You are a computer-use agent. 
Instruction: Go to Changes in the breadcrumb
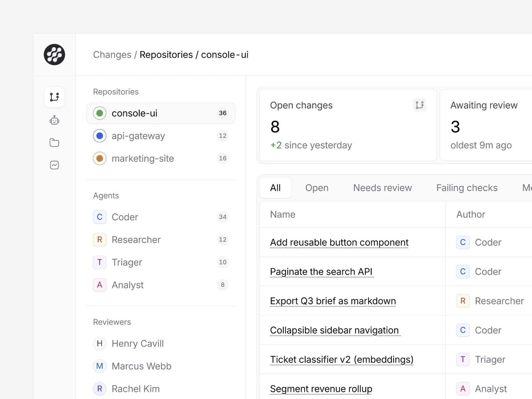(x=112, y=55)
